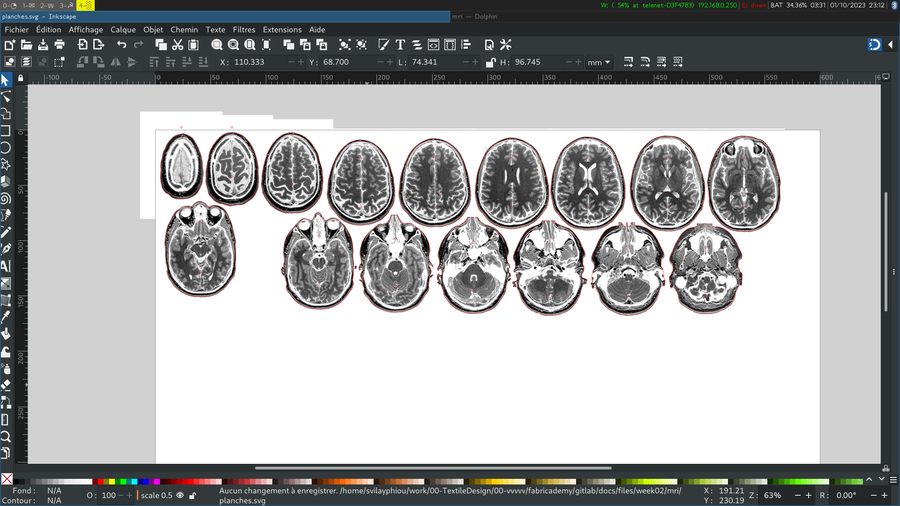
Task: Open the Extensions menu
Action: pos(282,30)
